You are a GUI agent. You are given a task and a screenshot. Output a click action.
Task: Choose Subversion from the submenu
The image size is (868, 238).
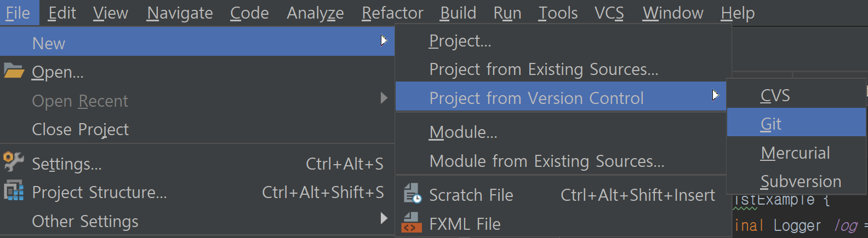pyautogui.click(x=801, y=182)
